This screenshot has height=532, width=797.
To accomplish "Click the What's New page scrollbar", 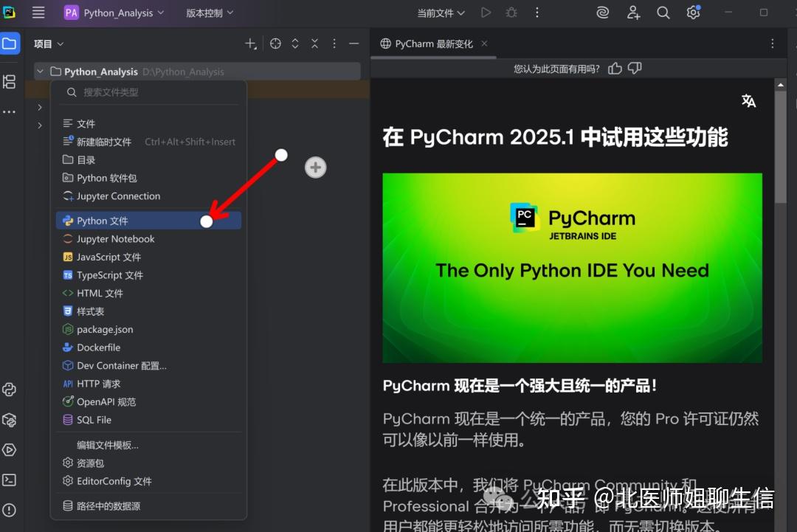I will click(780, 148).
